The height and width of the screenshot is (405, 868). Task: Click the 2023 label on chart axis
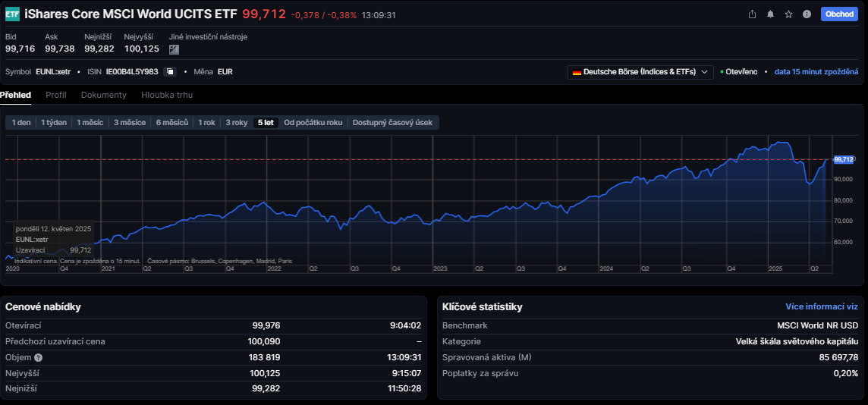(440, 268)
